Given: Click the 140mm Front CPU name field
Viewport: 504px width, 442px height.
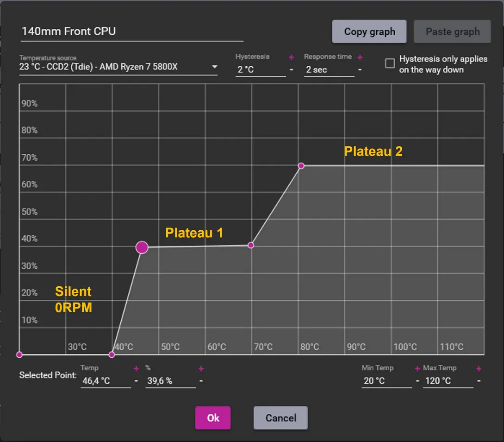Looking at the screenshot, I should tap(131, 32).
